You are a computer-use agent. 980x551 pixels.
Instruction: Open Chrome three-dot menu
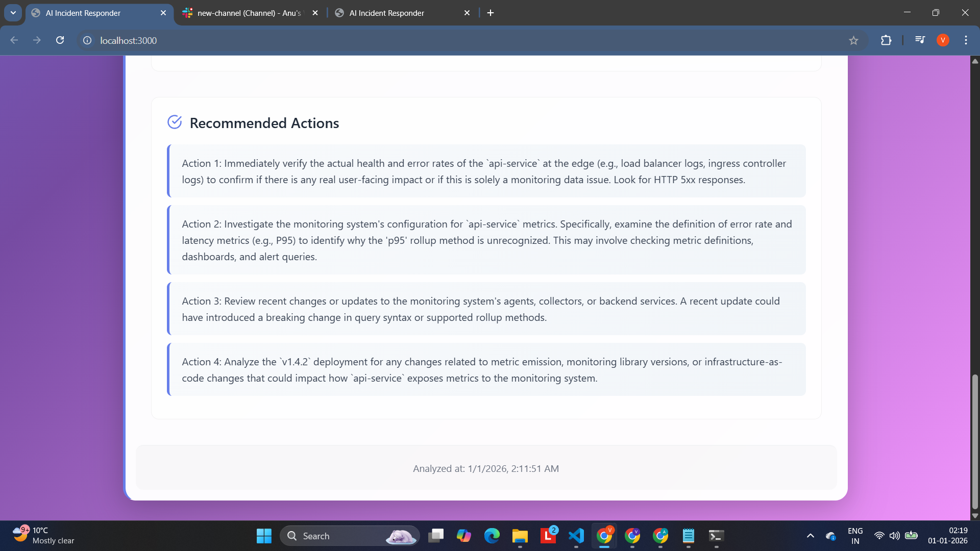966,40
